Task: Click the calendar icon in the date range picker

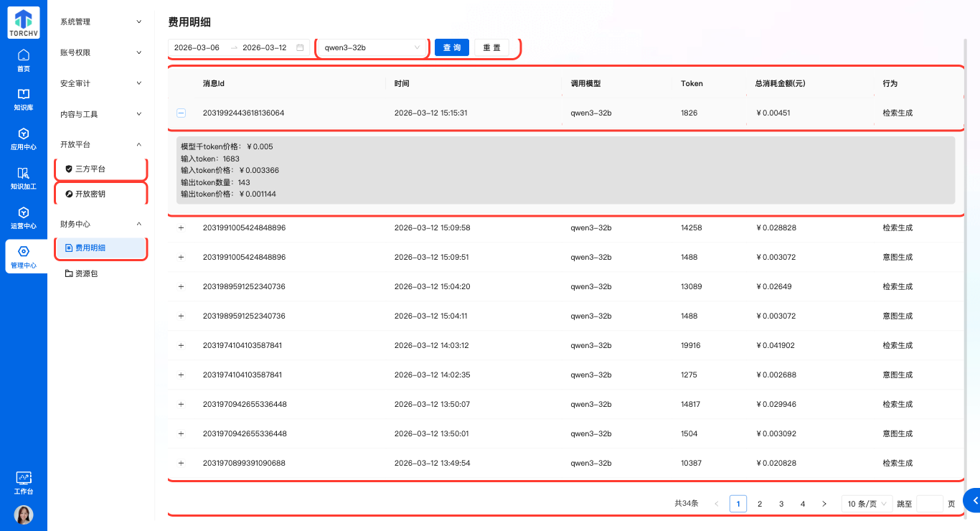Action: [x=299, y=47]
